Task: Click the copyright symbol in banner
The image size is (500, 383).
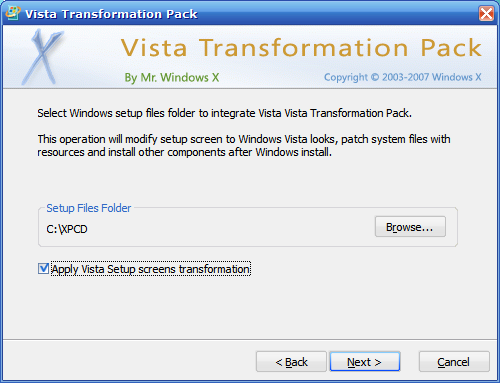Action: (375, 77)
